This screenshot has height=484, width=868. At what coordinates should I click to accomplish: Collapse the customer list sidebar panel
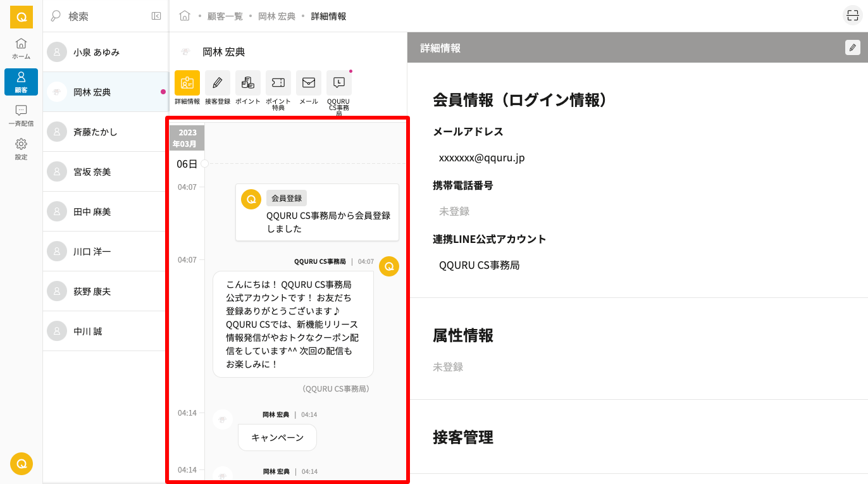[156, 16]
